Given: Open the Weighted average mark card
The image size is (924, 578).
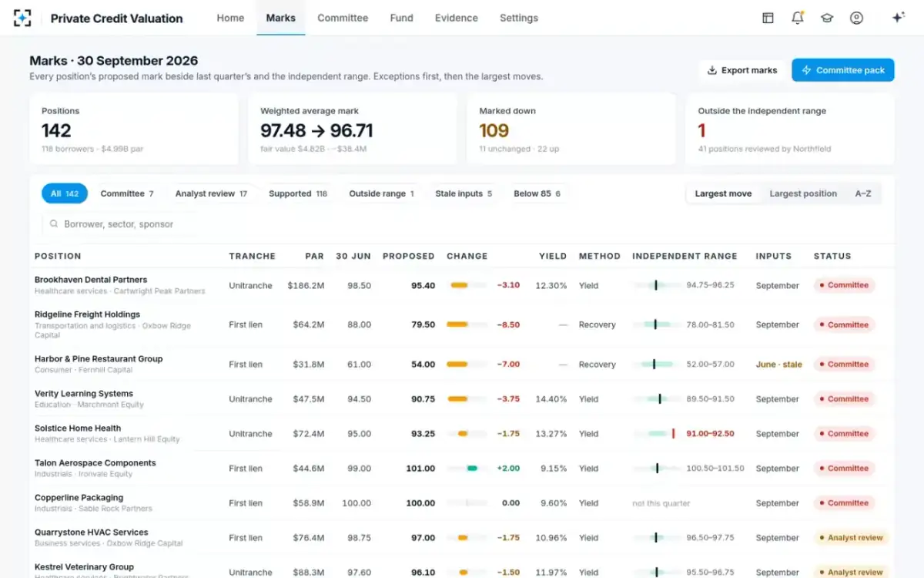Looking at the screenshot, I should [x=353, y=129].
